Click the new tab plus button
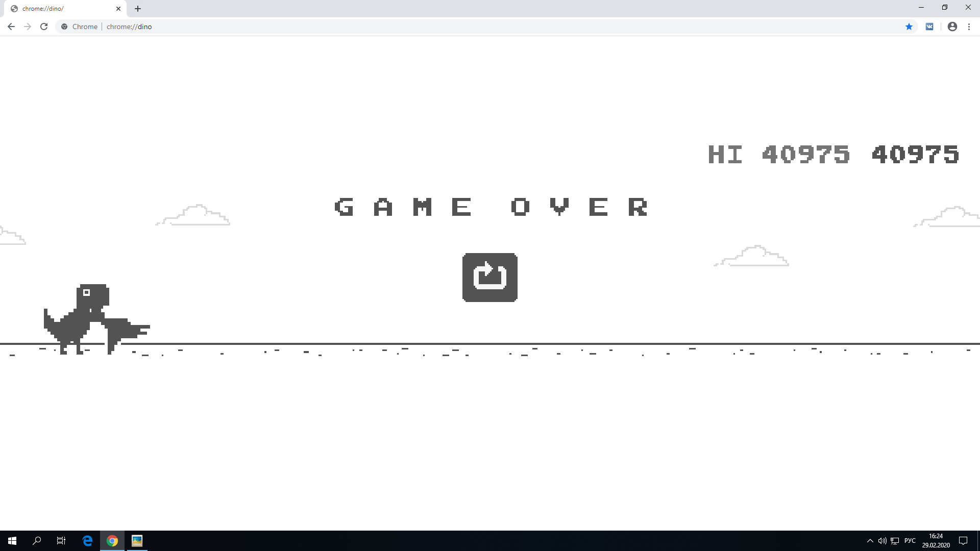 point(137,8)
